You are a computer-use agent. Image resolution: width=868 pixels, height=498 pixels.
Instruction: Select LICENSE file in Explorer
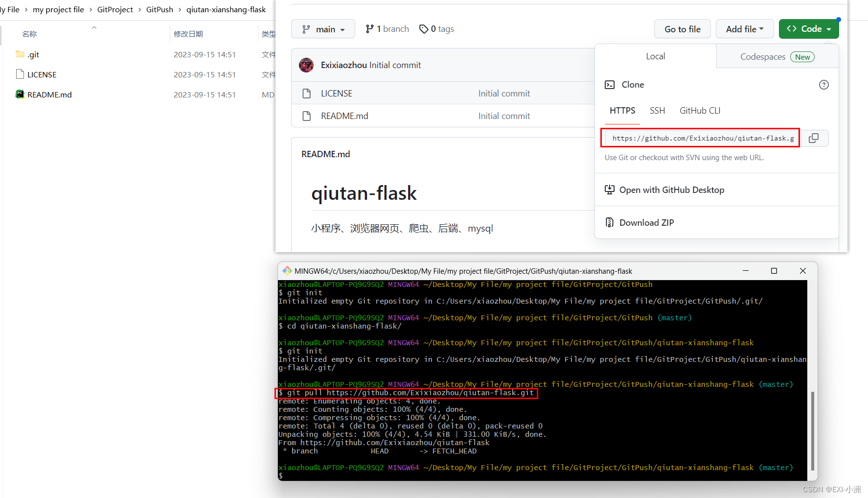point(42,74)
